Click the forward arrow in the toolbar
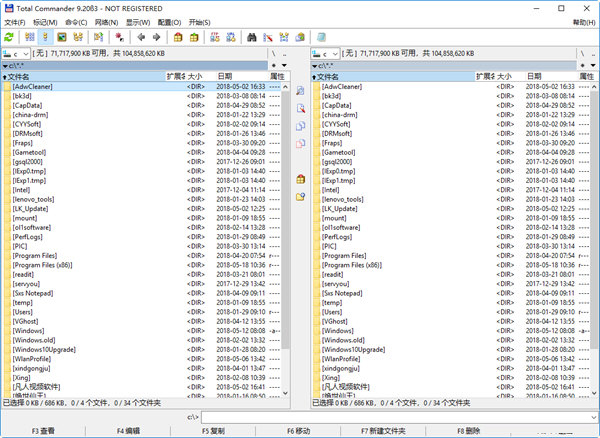Image resolution: width=600 pixels, height=438 pixels. click(x=156, y=37)
